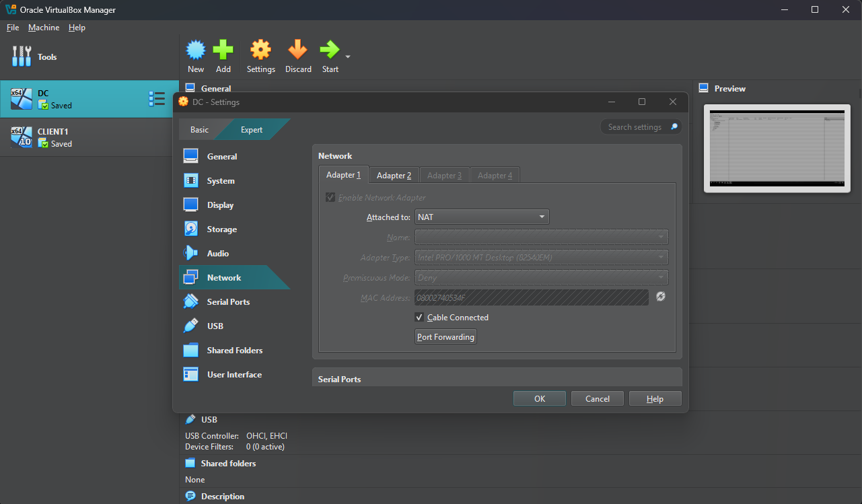Image resolution: width=862 pixels, height=504 pixels.
Task: Click OK in DC Settings dialog
Action: point(540,398)
